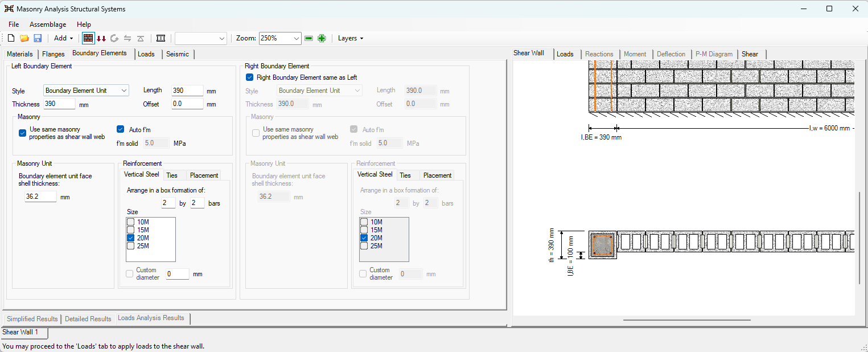Click the Add toolbar button
The height and width of the screenshot is (352, 868).
63,38
